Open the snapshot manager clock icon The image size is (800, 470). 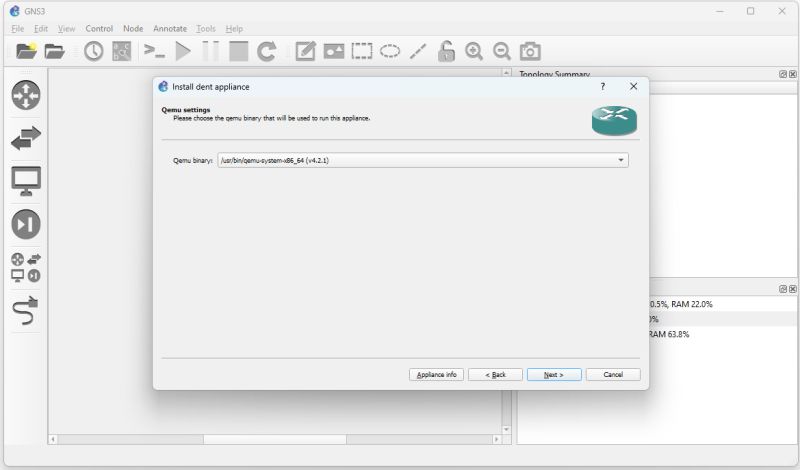(x=93, y=51)
